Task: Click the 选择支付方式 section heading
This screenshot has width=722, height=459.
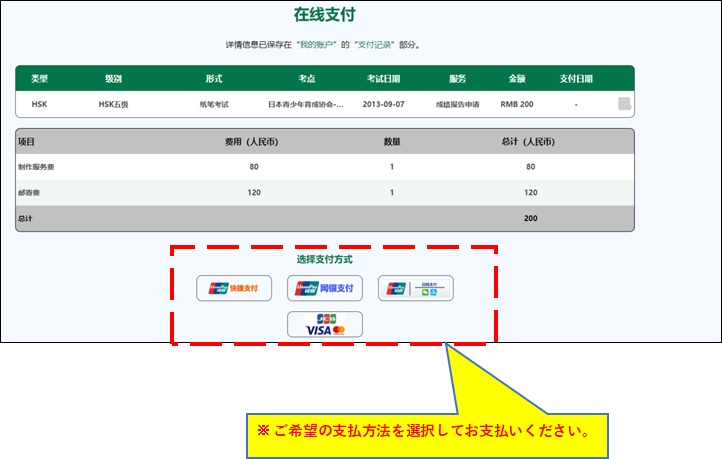Action: (x=324, y=260)
